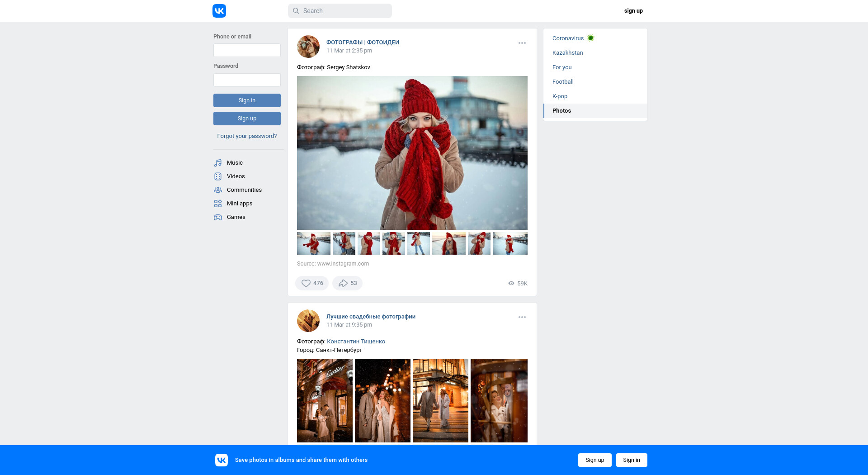Image resolution: width=868 pixels, height=475 pixels.
Task: Click the Communities sidebar label
Action: (x=244, y=190)
